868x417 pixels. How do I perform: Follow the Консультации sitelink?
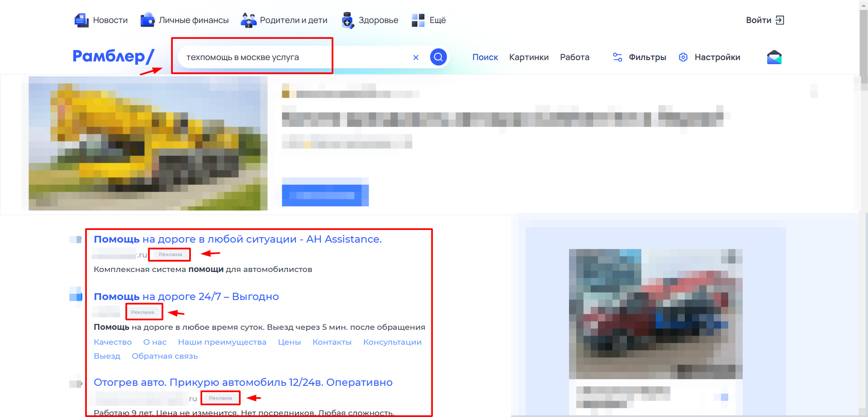(x=393, y=342)
